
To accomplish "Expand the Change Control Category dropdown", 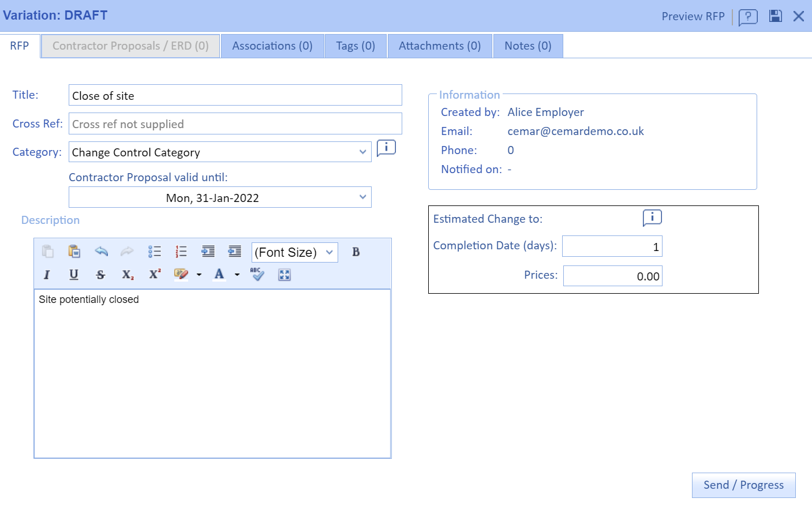I will [219, 152].
